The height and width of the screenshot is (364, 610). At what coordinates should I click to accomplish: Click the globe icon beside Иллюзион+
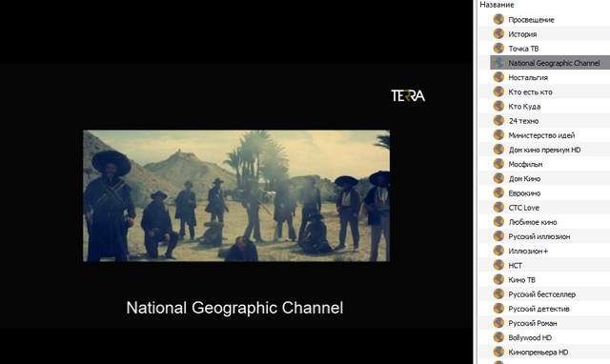tap(498, 250)
